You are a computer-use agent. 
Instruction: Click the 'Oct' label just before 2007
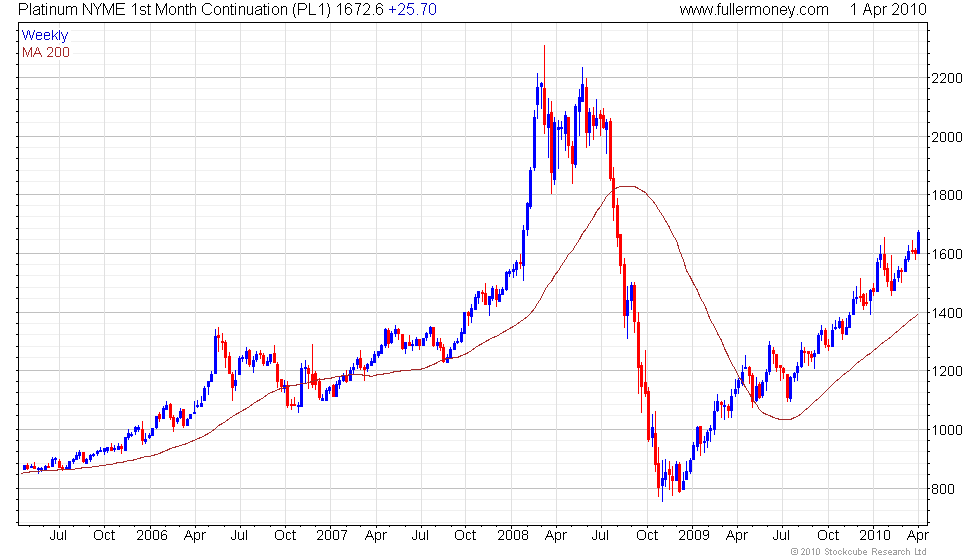click(x=285, y=536)
